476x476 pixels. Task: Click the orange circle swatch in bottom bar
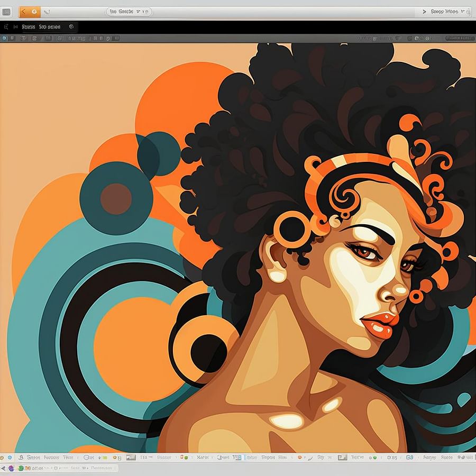click(x=299, y=457)
